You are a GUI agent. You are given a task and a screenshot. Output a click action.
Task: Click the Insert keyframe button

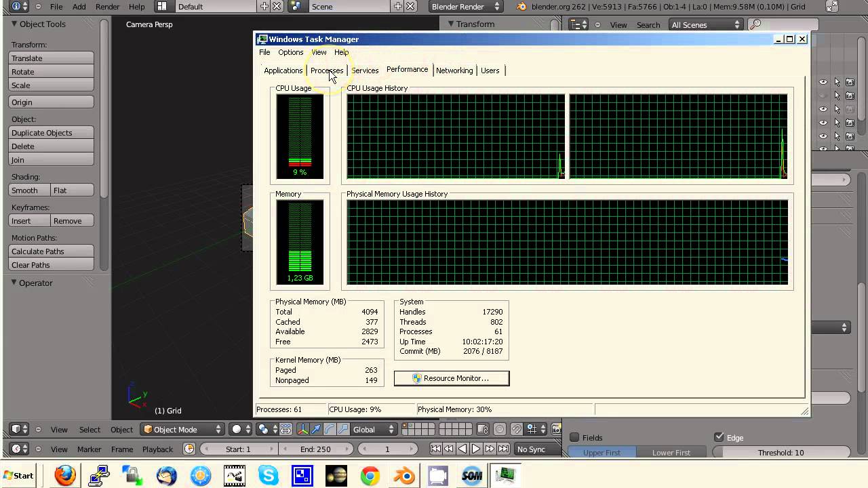[29, 221]
